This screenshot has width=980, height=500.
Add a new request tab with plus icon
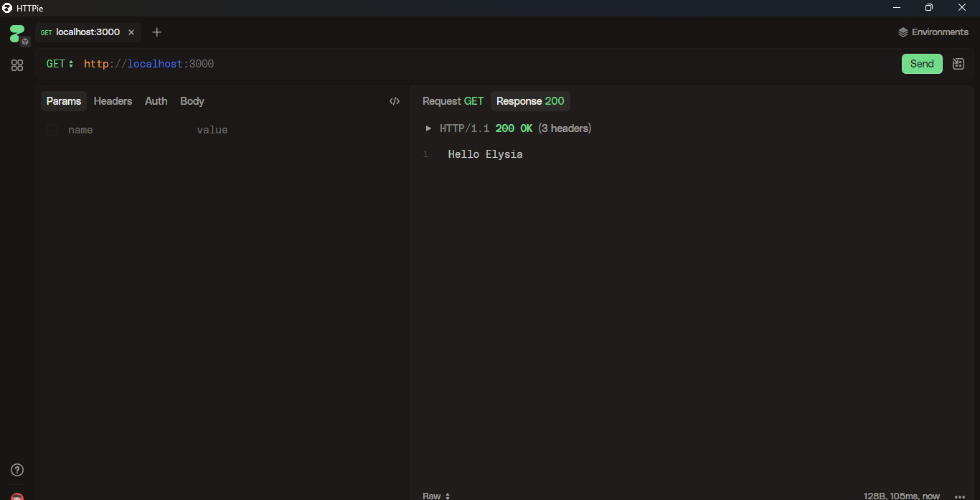click(x=157, y=32)
